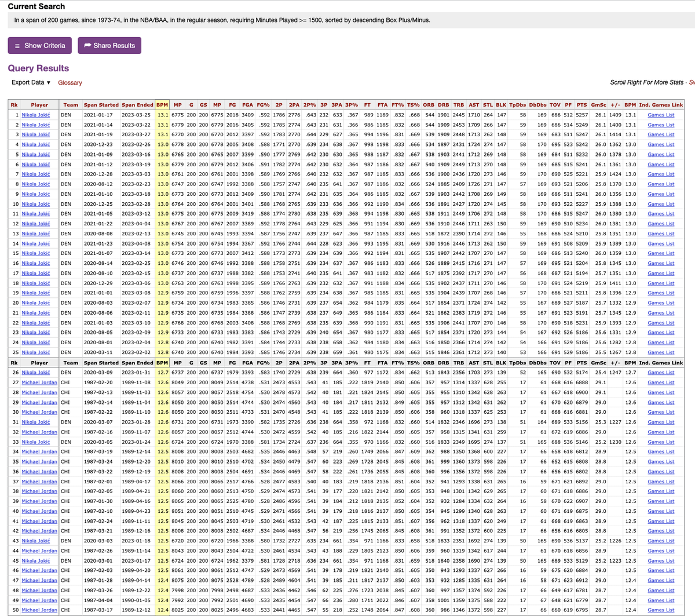The image size is (695, 616).
Task: Click span end date 2023-01-28 in rank 31
Action: click(136, 422)
